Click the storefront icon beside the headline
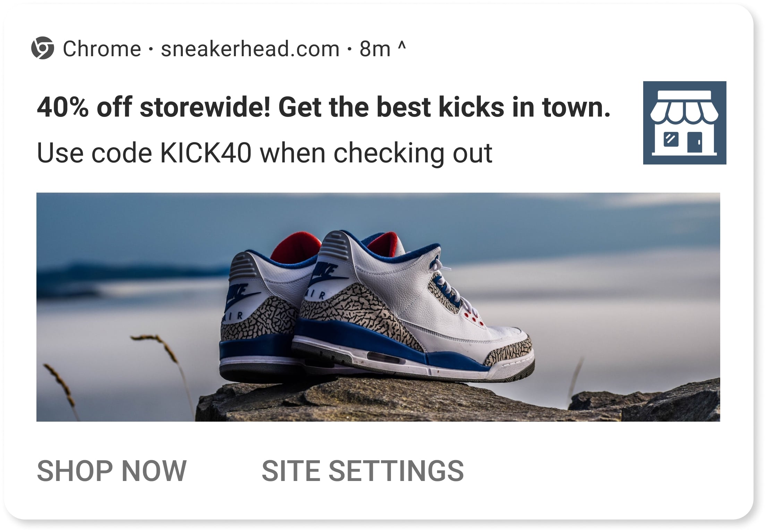The height and width of the screenshot is (532, 766). click(684, 123)
